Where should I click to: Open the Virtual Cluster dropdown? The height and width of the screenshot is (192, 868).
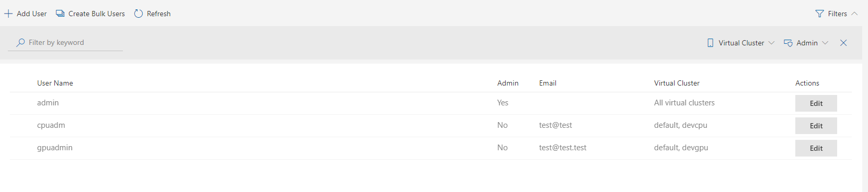pos(740,43)
